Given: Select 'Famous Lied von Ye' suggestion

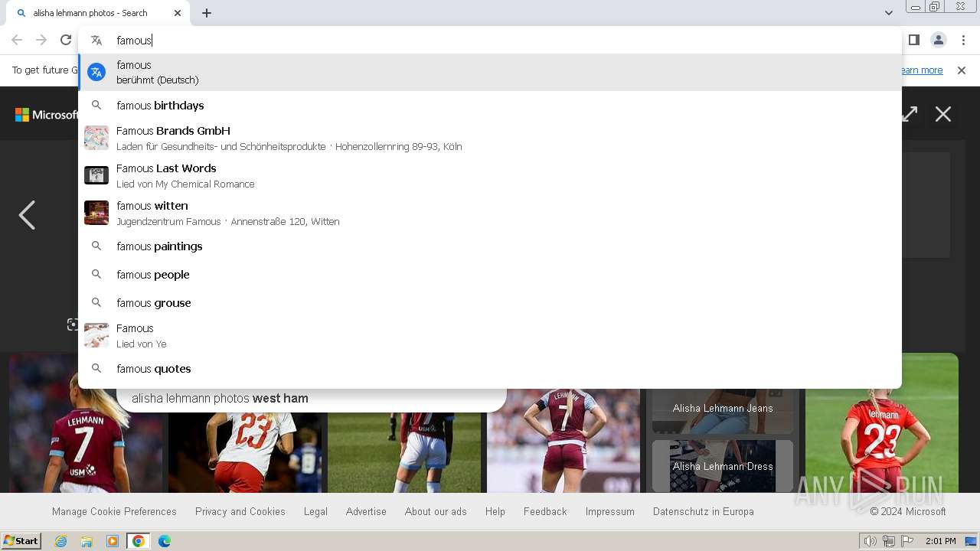Looking at the screenshot, I should click(490, 335).
